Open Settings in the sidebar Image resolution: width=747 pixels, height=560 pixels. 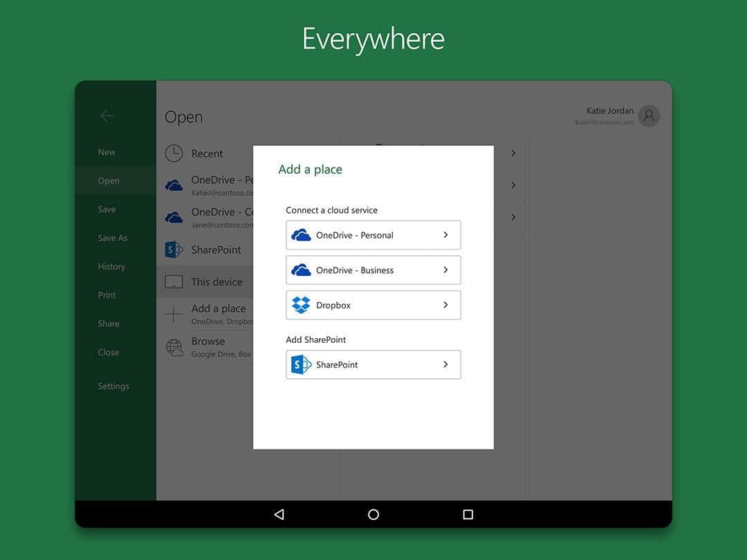(x=113, y=386)
